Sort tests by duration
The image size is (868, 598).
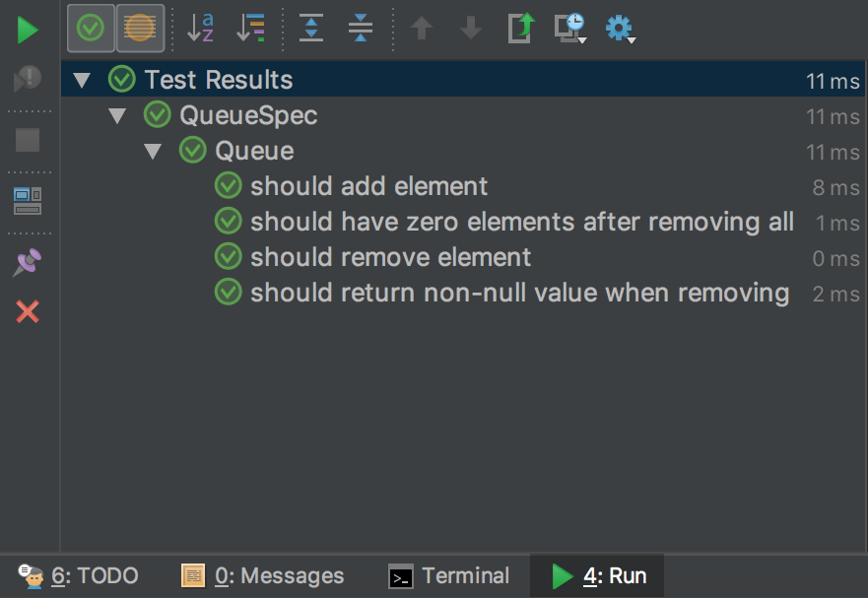(251, 29)
